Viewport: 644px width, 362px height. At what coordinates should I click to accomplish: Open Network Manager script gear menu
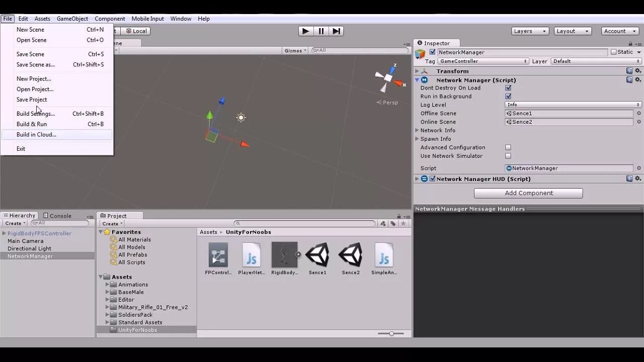click(x=638, y=79)
